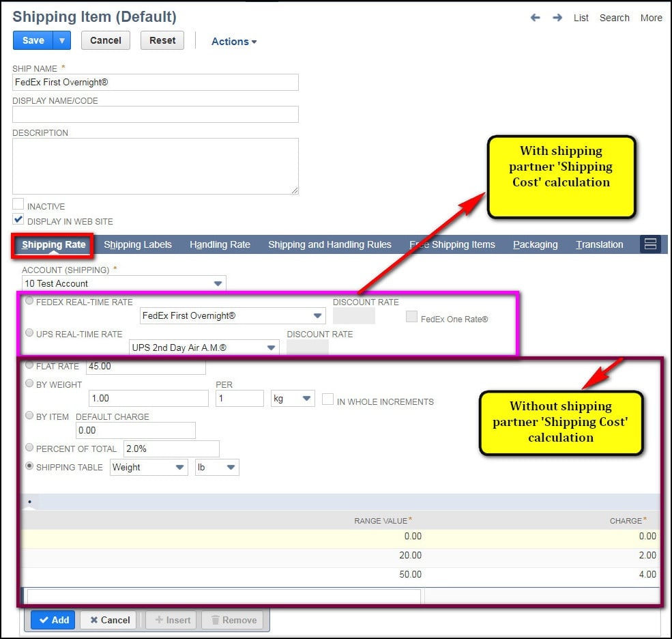Switch to the Handling Rate tab

pyautogui.click(x=220, y=244)
